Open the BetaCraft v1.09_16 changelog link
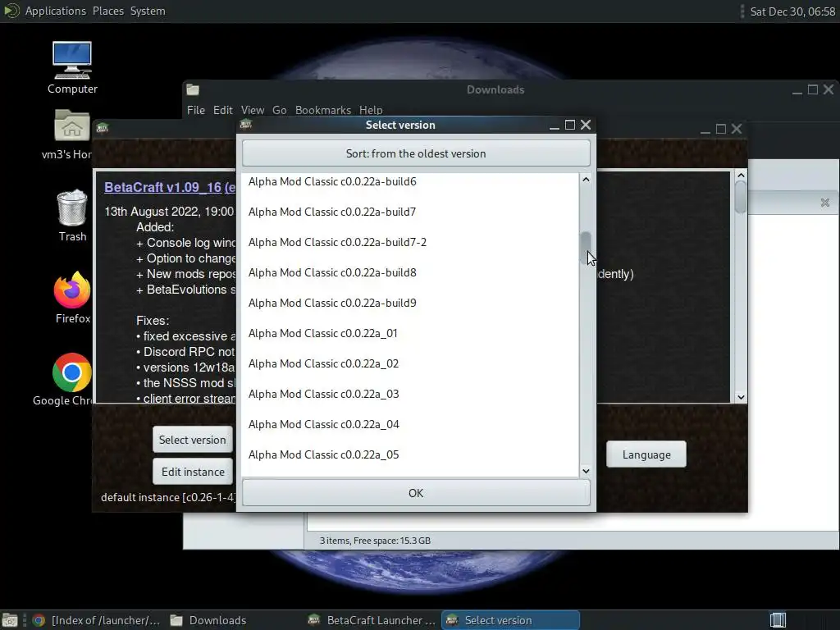The height and width of the screenshot is (630, 840). click(169, 188)
